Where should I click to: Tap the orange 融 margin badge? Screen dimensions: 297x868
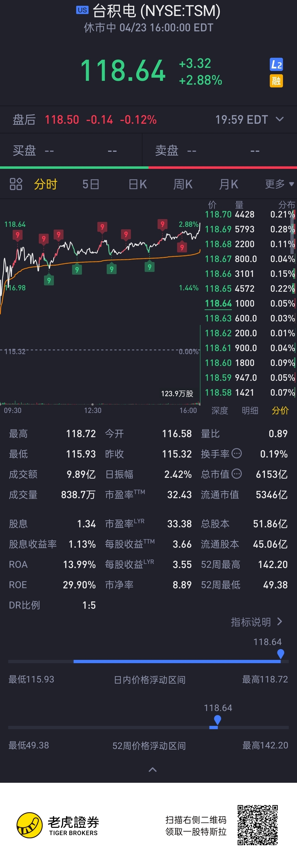pyautogui.click(x=276, y=81)
